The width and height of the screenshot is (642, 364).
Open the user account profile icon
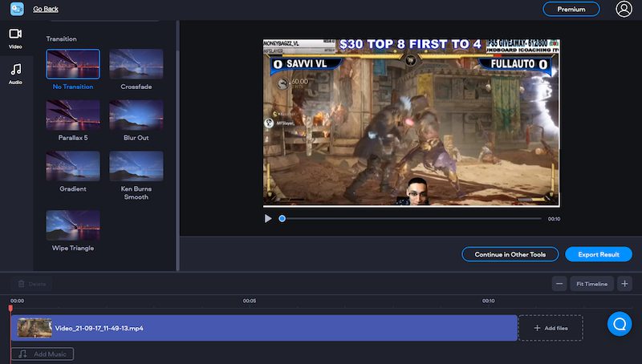(624, 9)
